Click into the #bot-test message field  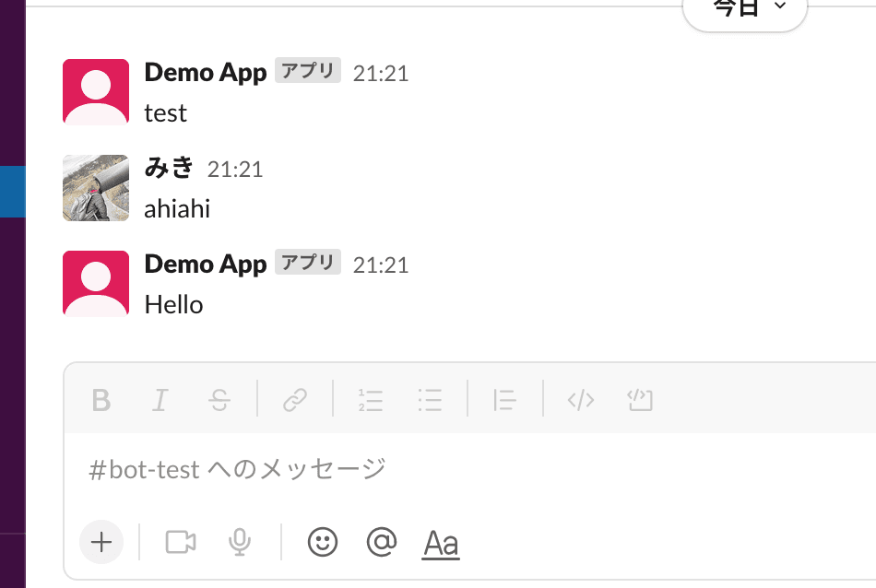461,470
